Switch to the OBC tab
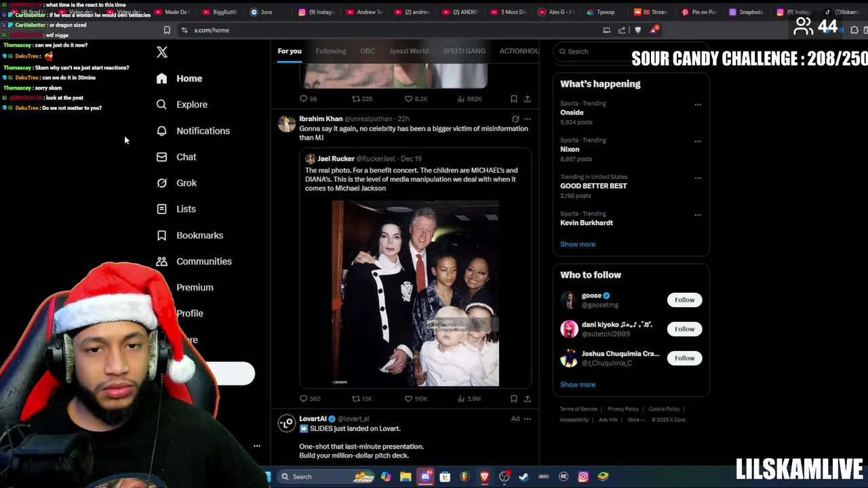The width and height of the screenshot is (868, 488). pyautogui.click(x=368, y=51)
